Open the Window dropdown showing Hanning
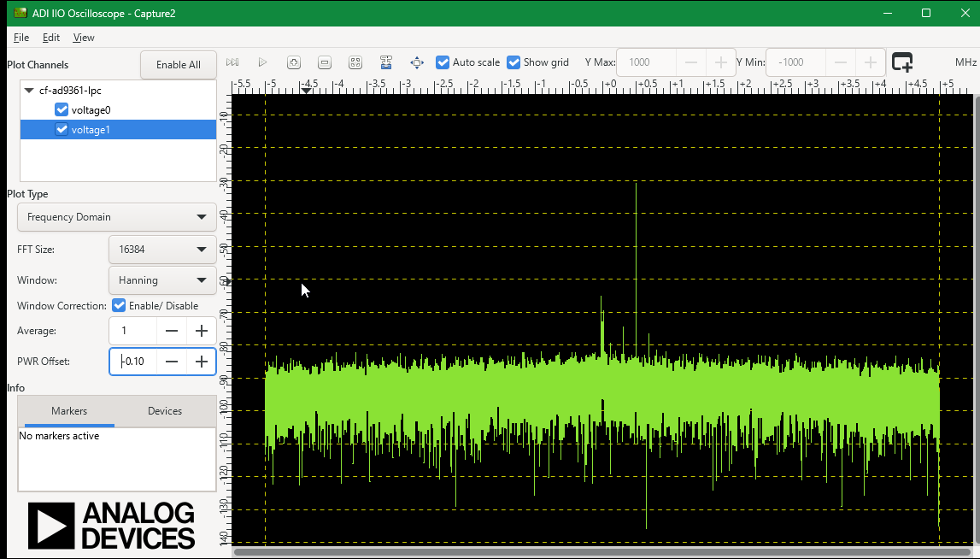 pos(162,280)
